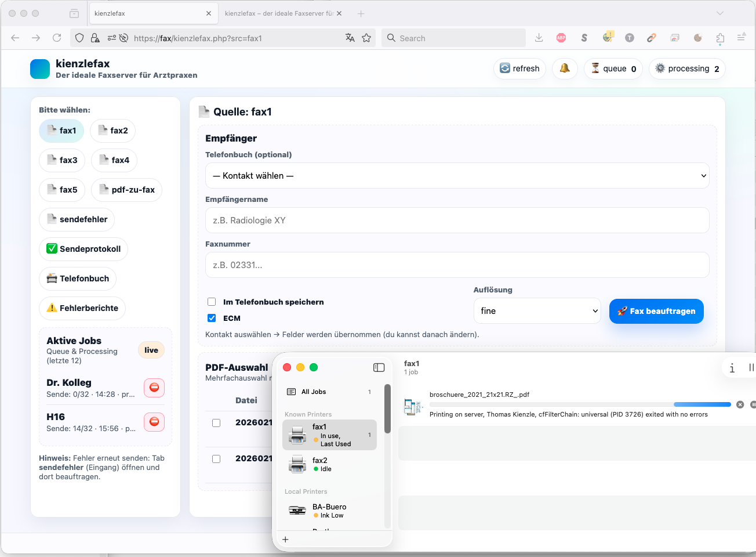This screenshot has height=557, width=756.
Task: Select the first PDF row checkbox
Action: click(216, 423)
